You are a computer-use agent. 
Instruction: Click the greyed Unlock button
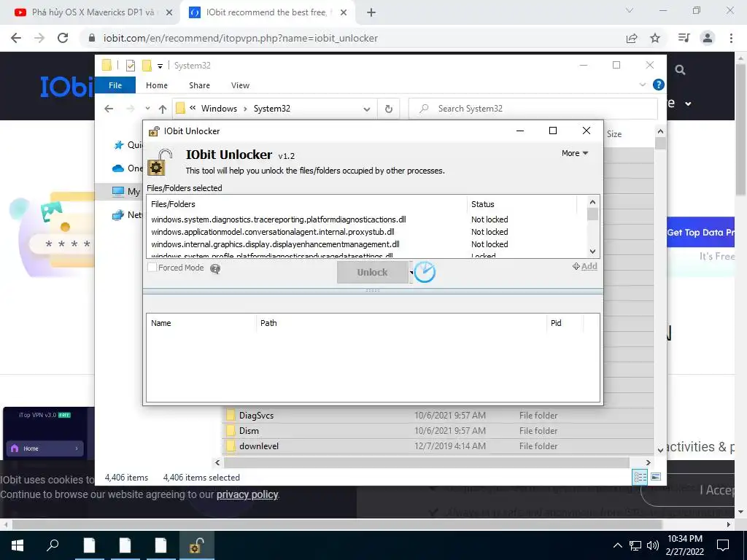[x=373, y=273]
